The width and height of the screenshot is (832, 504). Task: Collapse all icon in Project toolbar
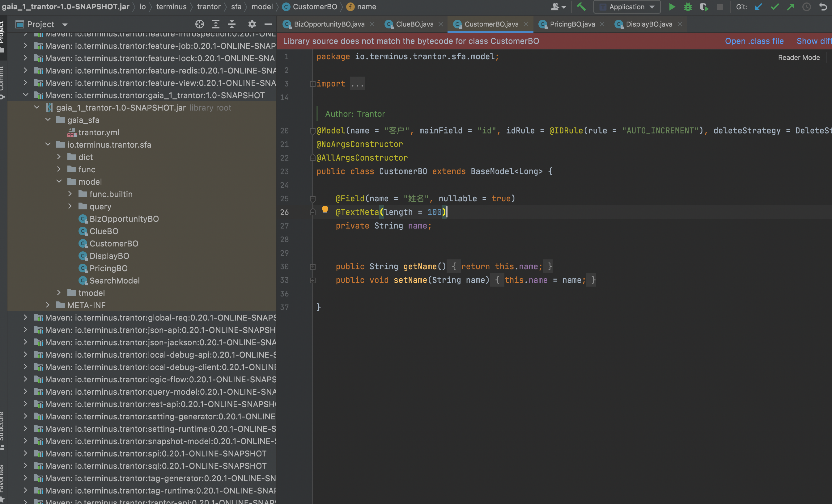[x=231, y=24]
